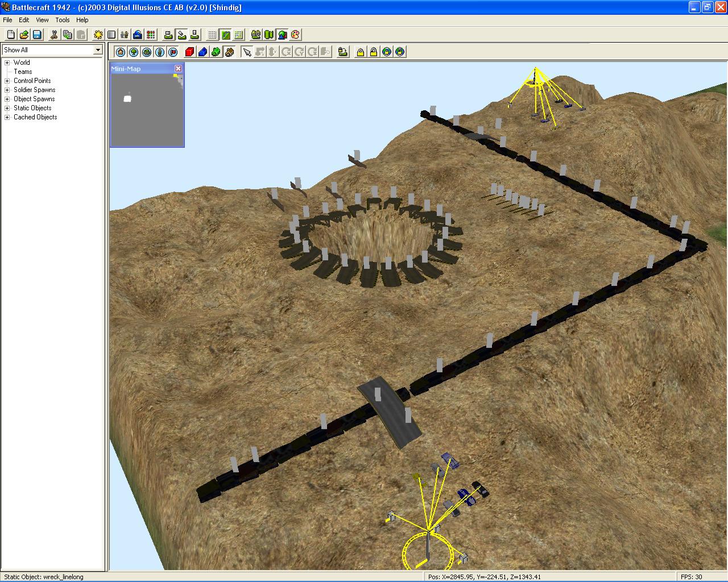This screenshot has height=582, width=728.
Task: Click the red-green grid pattern icon
Action: pos(151,35)
